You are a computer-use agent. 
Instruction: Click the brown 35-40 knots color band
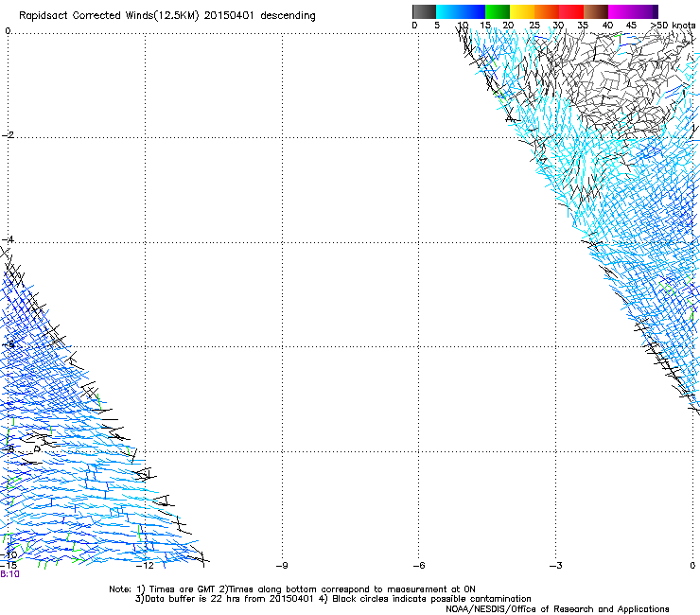[x=596, y=11]
